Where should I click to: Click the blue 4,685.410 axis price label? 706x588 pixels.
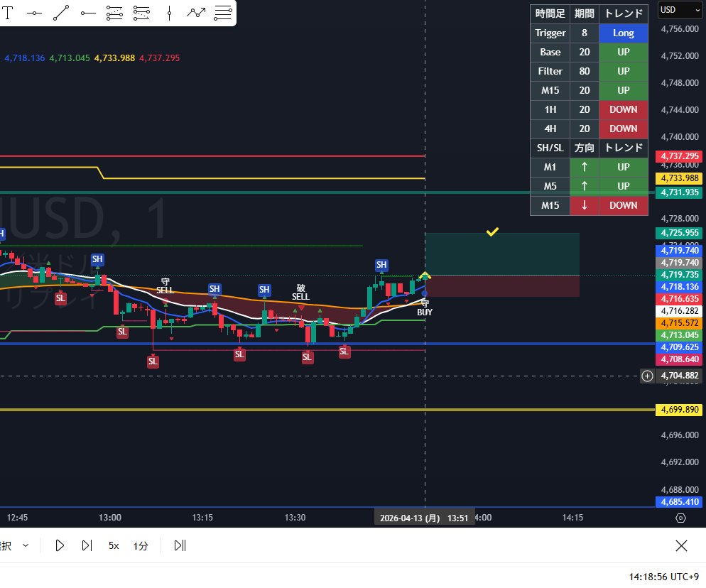680,502
